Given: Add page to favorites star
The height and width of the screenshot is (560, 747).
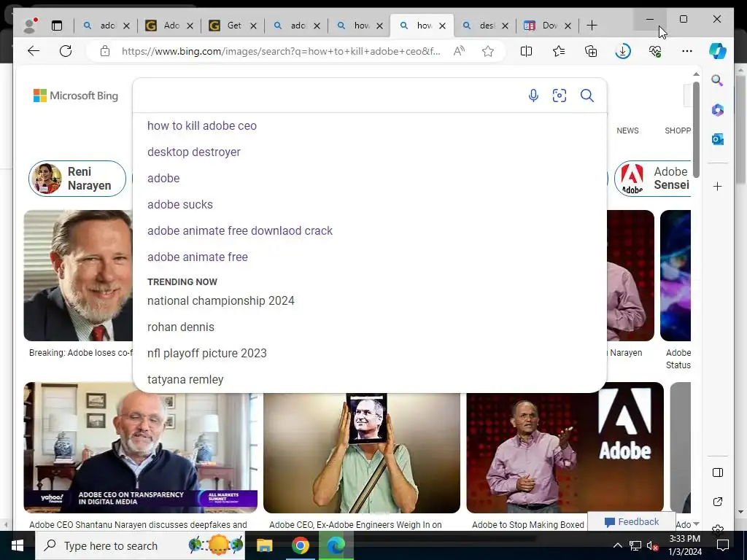Looking at the screenshot, I should [x=488, y=51].
